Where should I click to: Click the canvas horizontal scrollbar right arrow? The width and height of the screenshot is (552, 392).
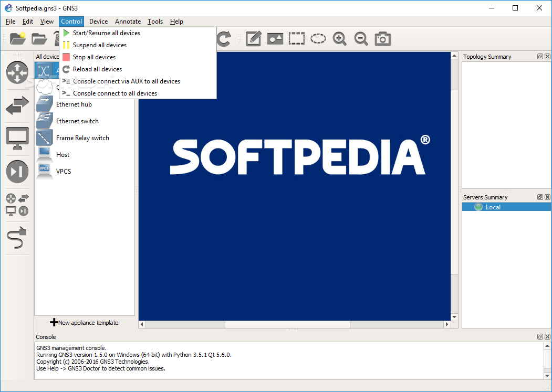[x=447, y=324]
